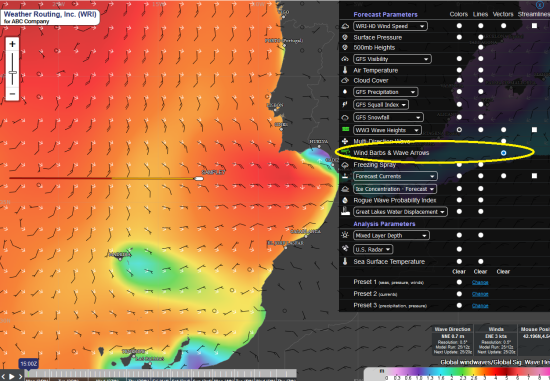This screenshot has width=550, height=381.
Task: Toggle Wind Barbs & Wave Arrows vectors
Action: 503,153
